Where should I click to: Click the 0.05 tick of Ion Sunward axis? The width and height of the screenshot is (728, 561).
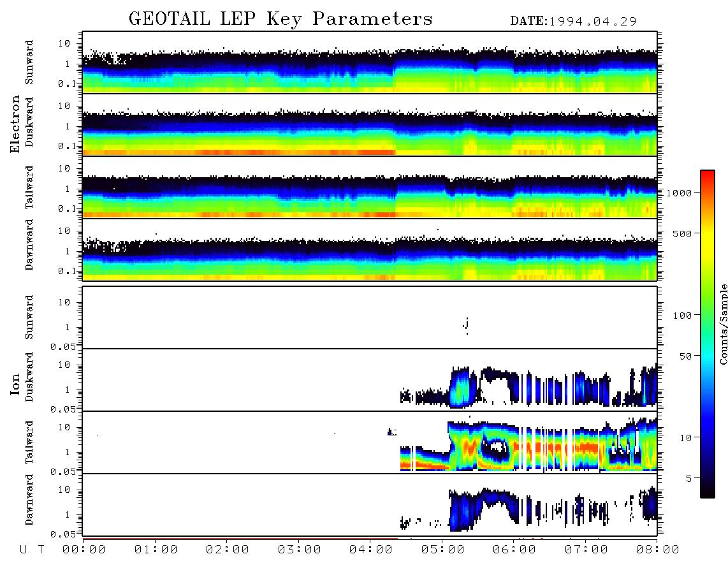63,347
